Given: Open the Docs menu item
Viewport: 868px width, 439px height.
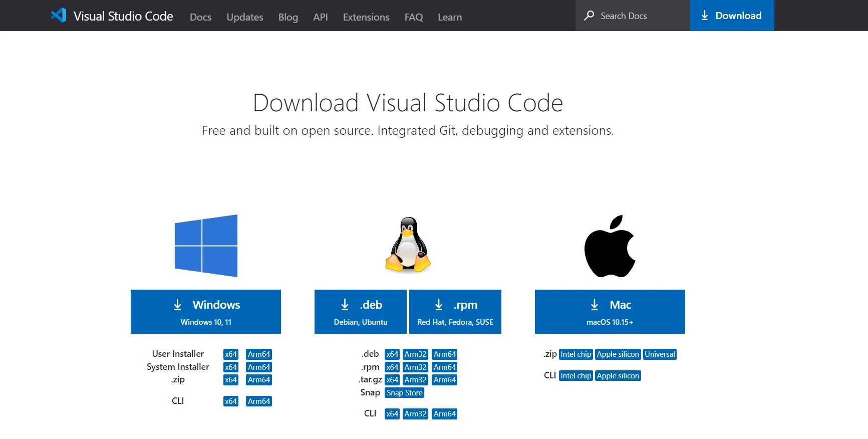Looking at the screenshot, I should (200, 17).
